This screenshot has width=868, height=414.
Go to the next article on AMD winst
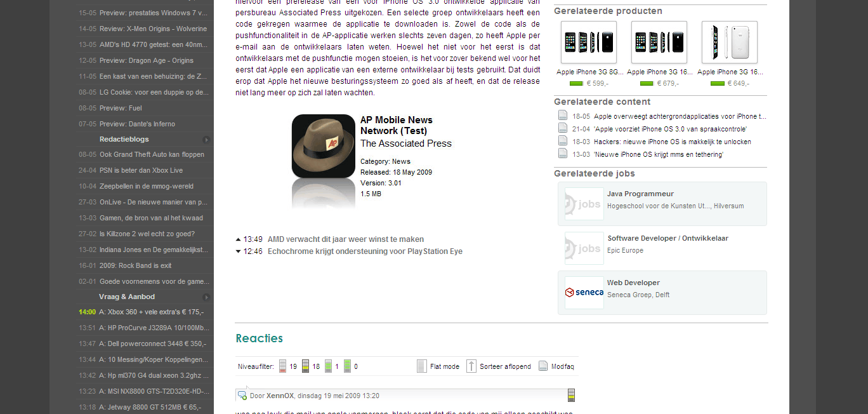coord(346,239)
